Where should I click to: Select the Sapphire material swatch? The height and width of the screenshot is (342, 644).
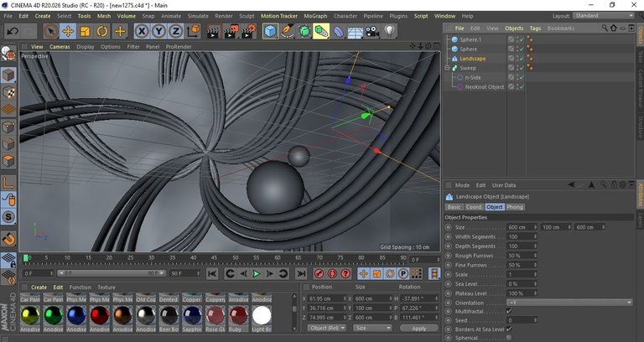pos(192,316)
